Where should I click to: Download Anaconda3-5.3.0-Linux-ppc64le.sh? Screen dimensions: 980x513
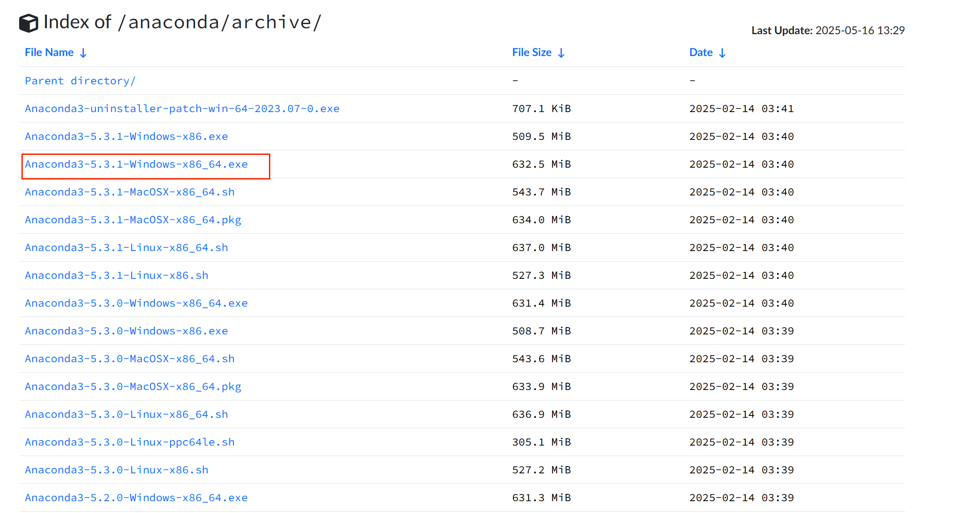coord(130,442)
